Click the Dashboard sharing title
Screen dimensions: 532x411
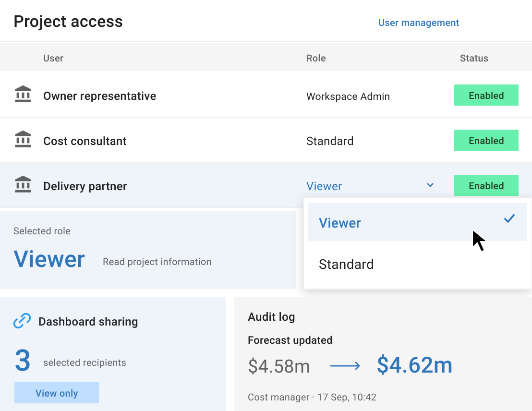coord(88,321)
